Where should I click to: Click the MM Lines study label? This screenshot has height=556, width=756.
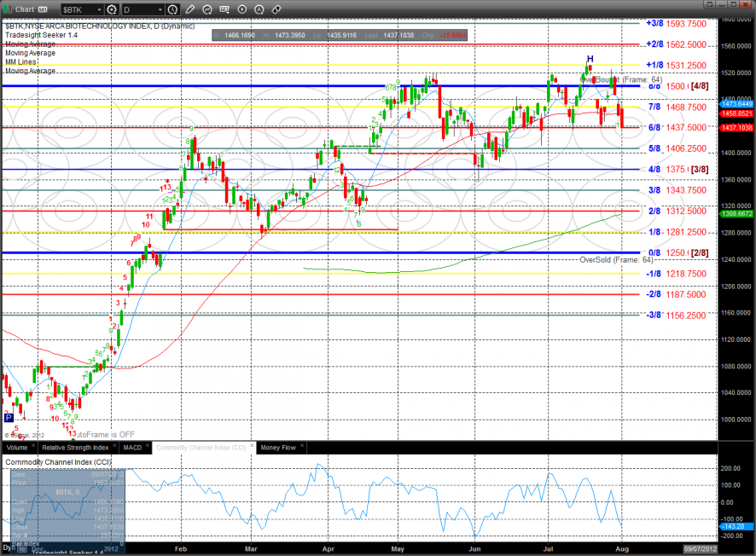tap(23, 62)
